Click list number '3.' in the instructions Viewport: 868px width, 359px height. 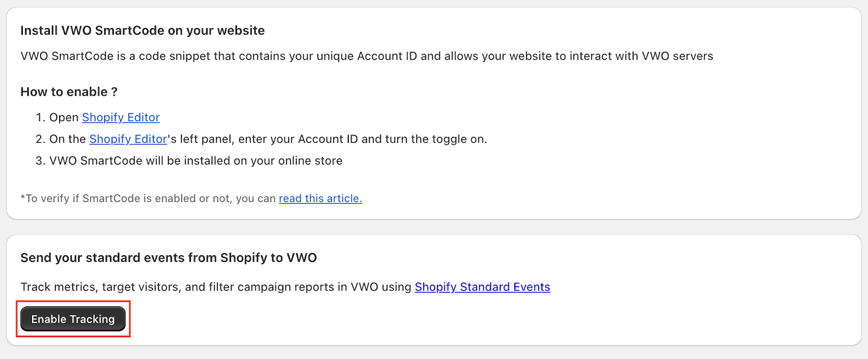41,161
